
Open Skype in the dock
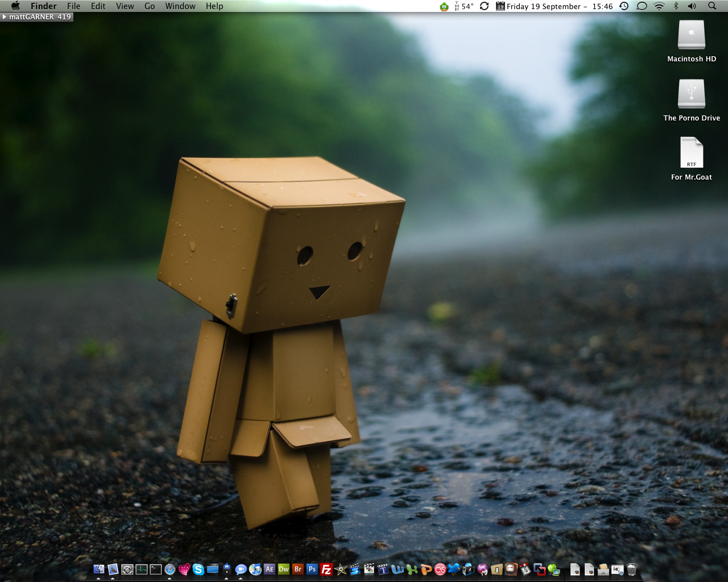(198, 569)
